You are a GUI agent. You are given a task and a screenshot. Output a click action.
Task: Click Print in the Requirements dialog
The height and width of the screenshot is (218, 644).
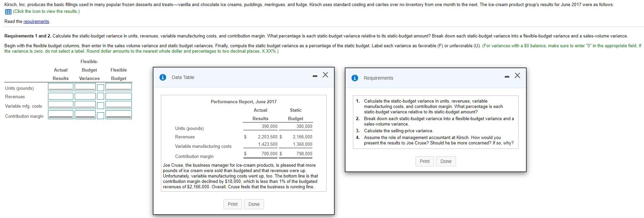click(425, 161)
